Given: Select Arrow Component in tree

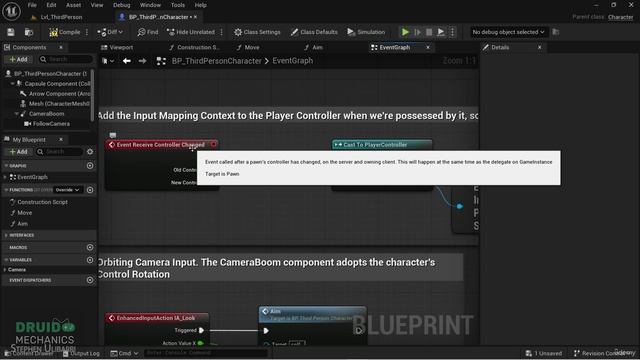Looking at the screenshot, I should [59, 93].
